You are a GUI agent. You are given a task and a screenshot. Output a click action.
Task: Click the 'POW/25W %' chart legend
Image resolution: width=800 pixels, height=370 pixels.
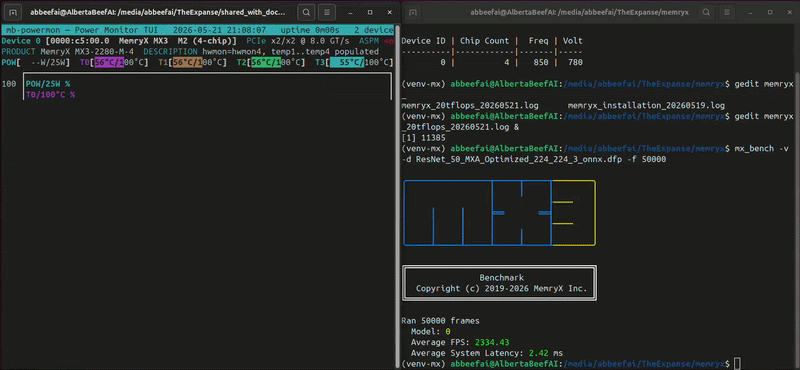tap(48, 84)
